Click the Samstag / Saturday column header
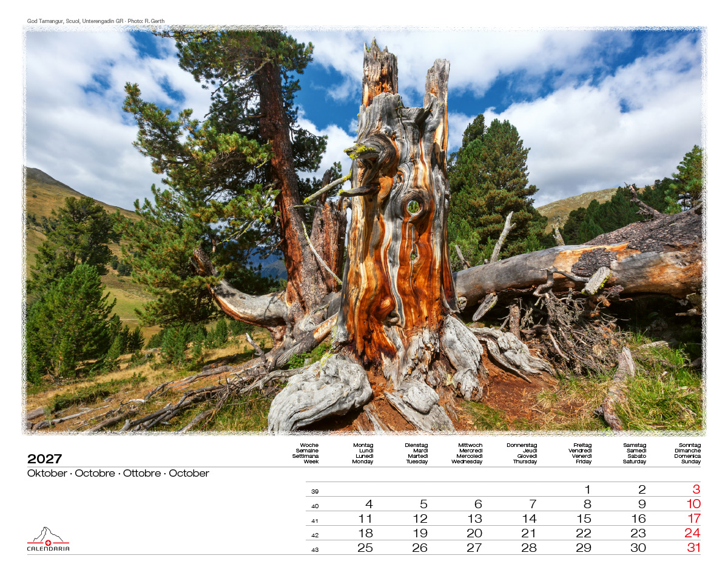 (635, 453)
